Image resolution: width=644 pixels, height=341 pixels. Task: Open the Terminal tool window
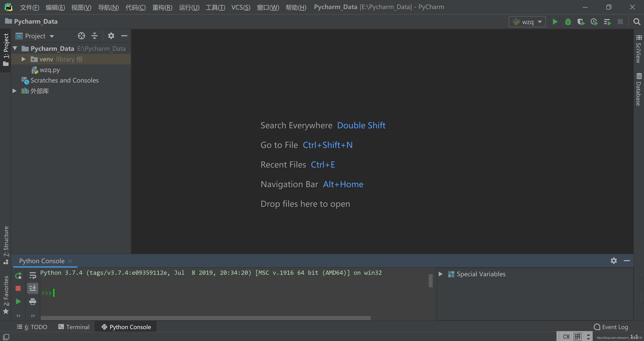coord(74,327)
